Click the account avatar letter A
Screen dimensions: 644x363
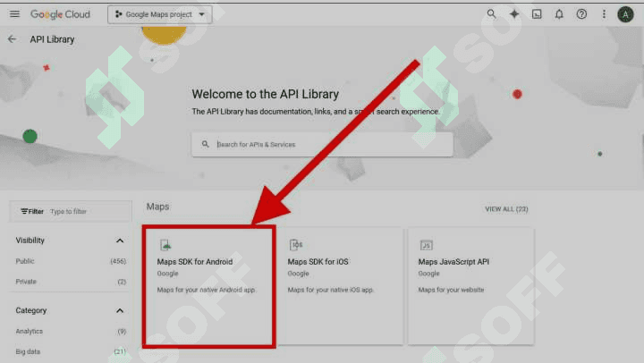click(625, 14)
